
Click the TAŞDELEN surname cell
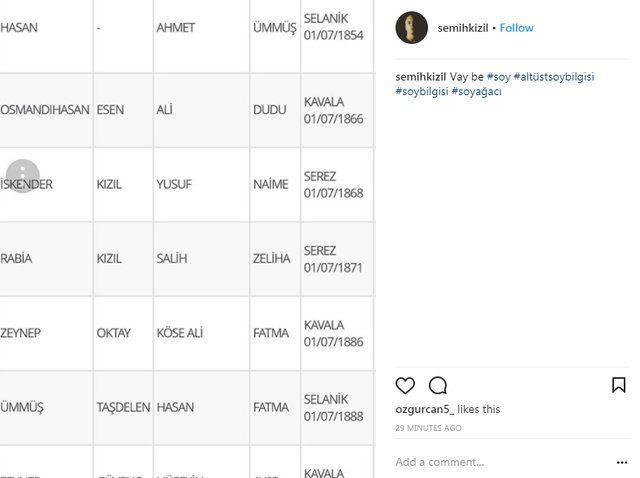pos(123,408)
